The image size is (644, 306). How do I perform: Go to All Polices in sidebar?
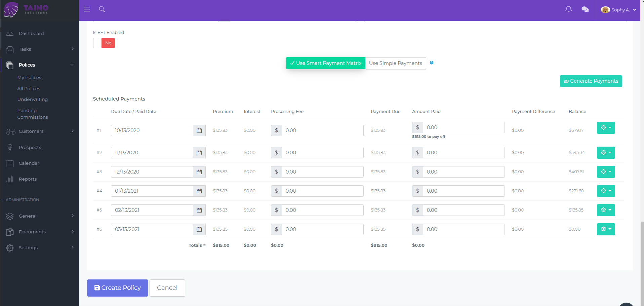point(29,88)
